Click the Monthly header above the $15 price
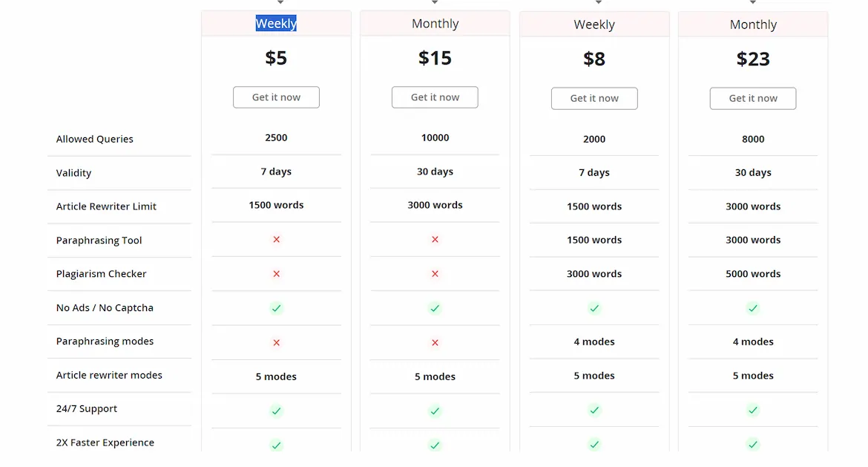Screen dimensions: 868x467 point(435,24)
